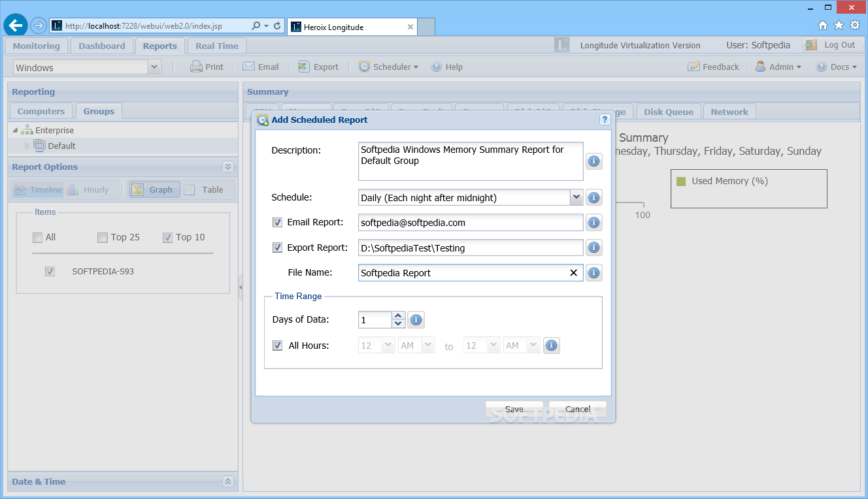Click the Description text area
Image resolution: width=868 pixels, height=499 pixels.
pyautogui.click(x=471, y=161)
